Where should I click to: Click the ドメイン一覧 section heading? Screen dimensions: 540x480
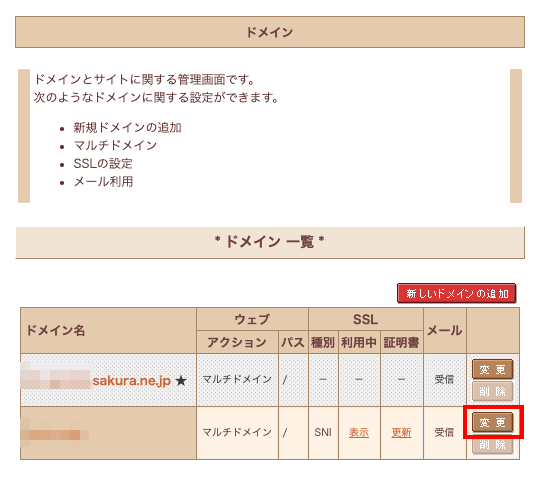(x=270, y=242)
